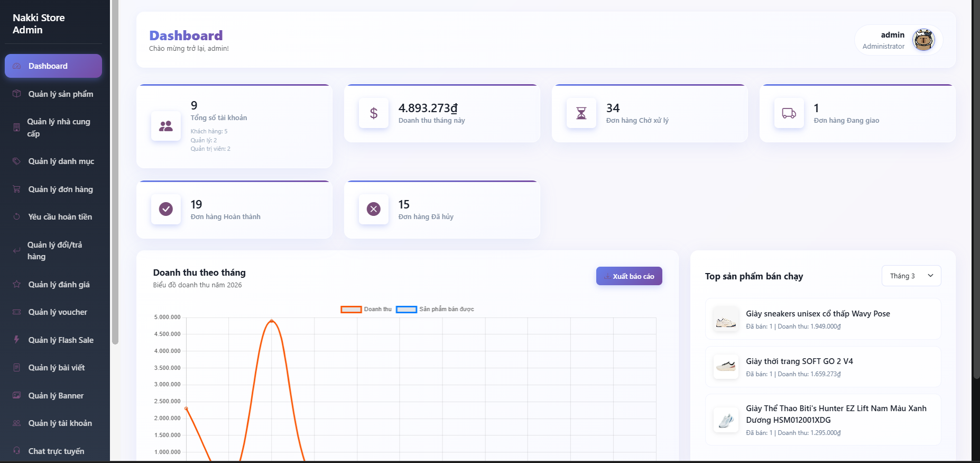
Task: Open the Tháng 3 month dropdown
Action: [911, 276]
